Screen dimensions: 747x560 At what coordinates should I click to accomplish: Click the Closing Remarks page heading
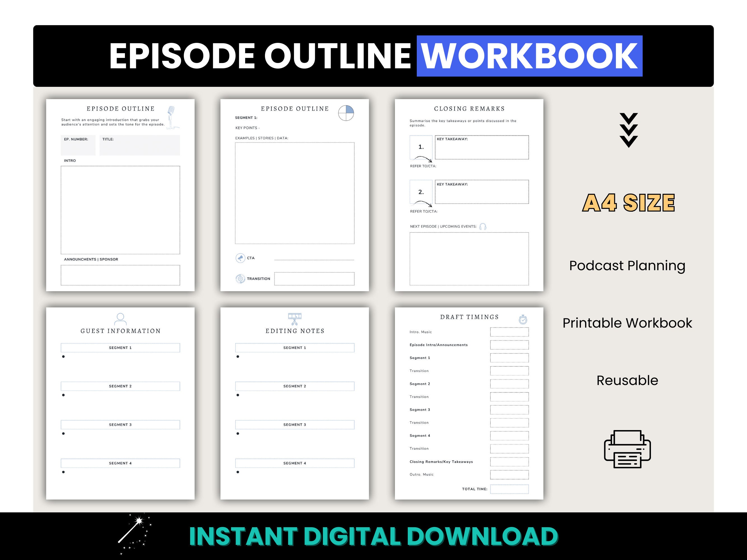pos(469,109)
